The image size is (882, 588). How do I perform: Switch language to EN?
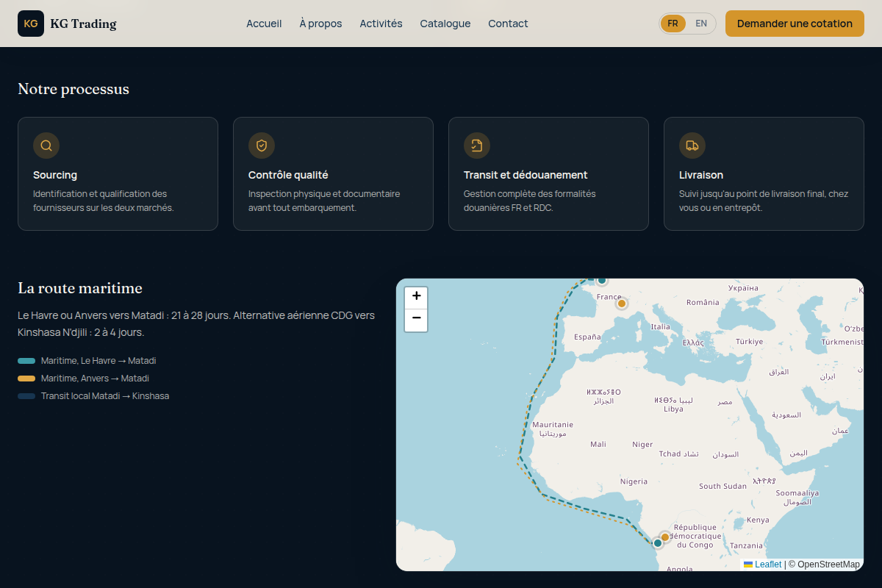[x=701, y=24]
